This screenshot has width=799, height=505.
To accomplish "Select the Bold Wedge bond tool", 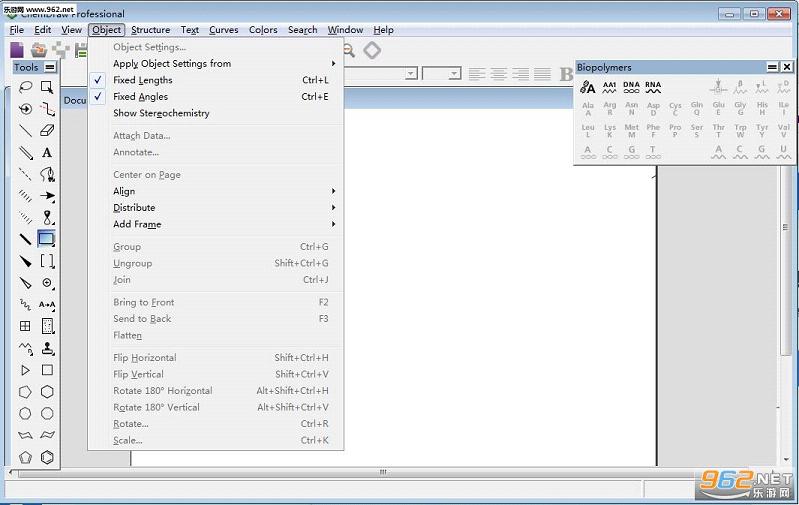I will [x=25, y=261].
